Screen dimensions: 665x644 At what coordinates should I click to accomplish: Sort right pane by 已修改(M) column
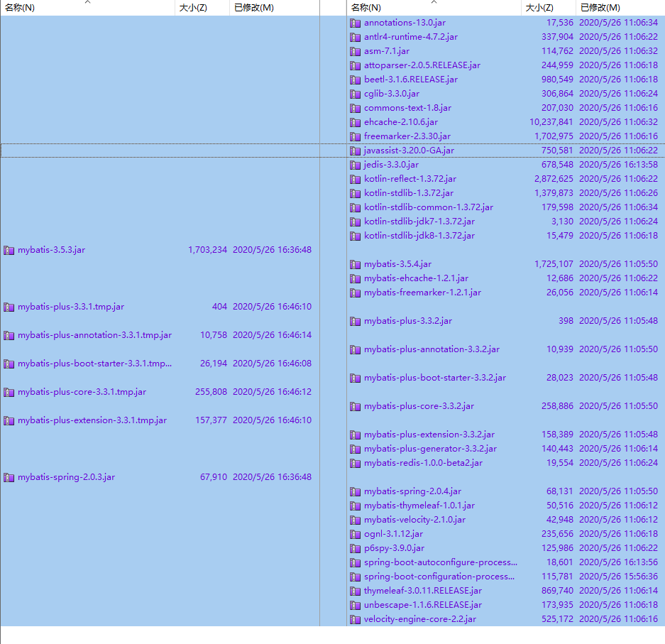click(600, 8)
